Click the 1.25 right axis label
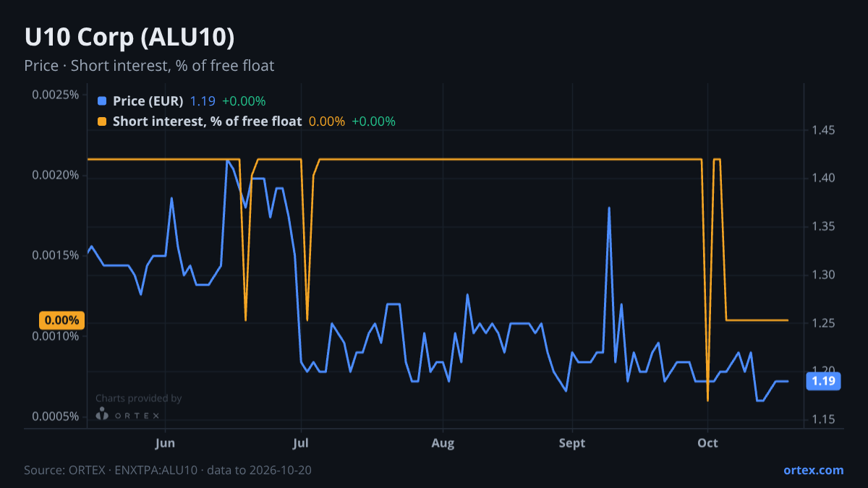 (x=823, y=323)
